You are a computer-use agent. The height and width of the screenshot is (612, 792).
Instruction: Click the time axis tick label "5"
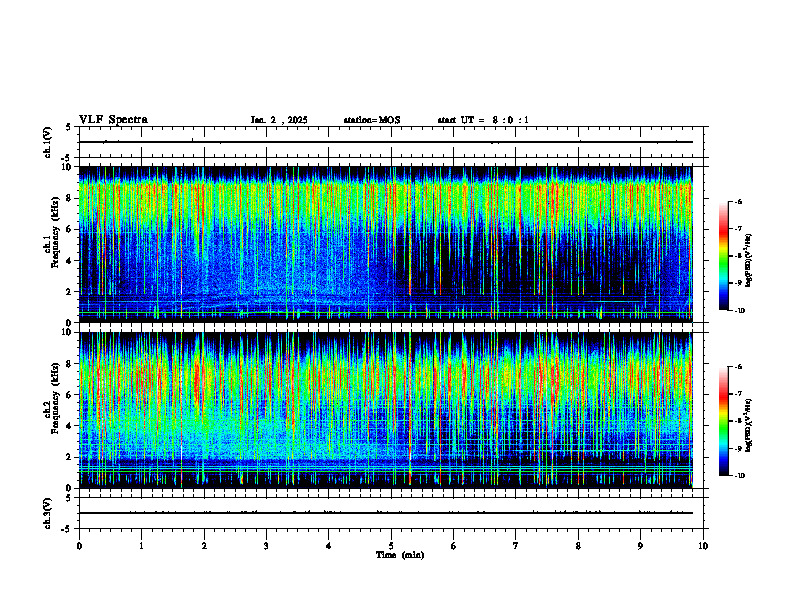[x=391, y=546]
